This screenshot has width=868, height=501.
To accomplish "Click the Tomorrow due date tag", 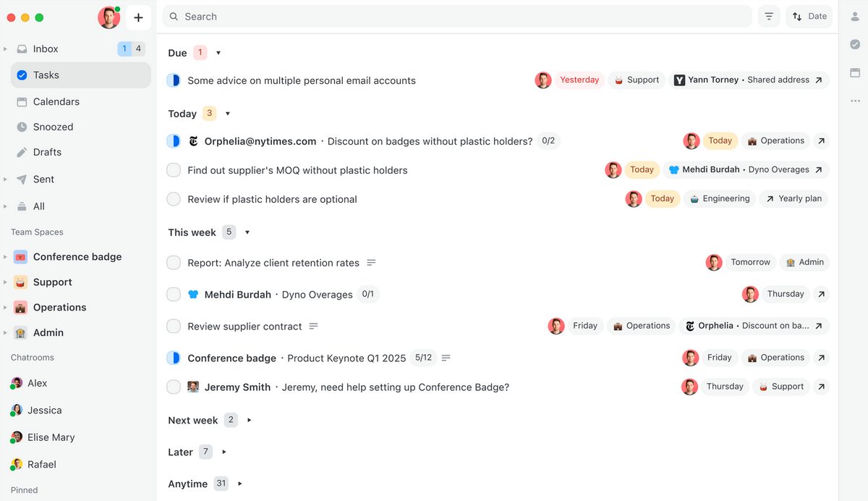I will (750, 262).
